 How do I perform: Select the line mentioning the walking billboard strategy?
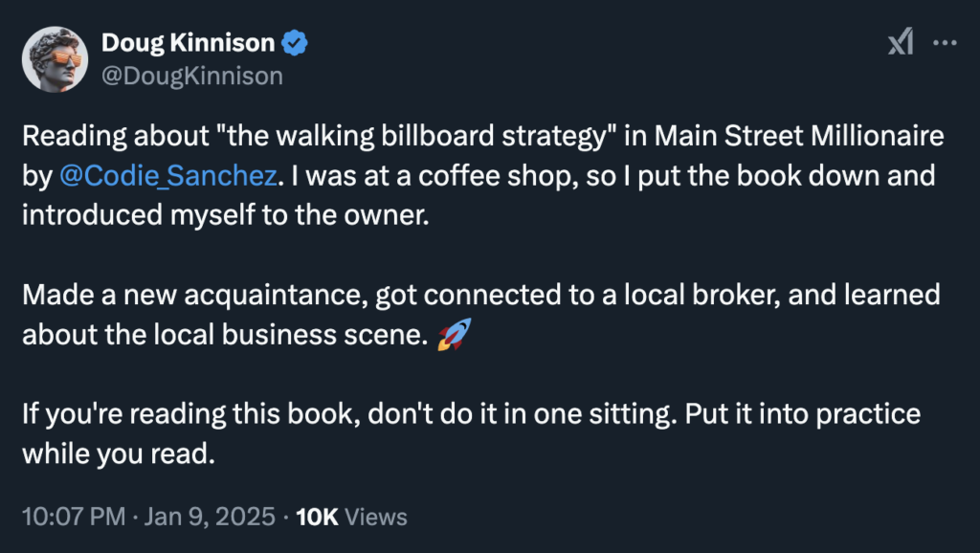click(x=383, y=135)
